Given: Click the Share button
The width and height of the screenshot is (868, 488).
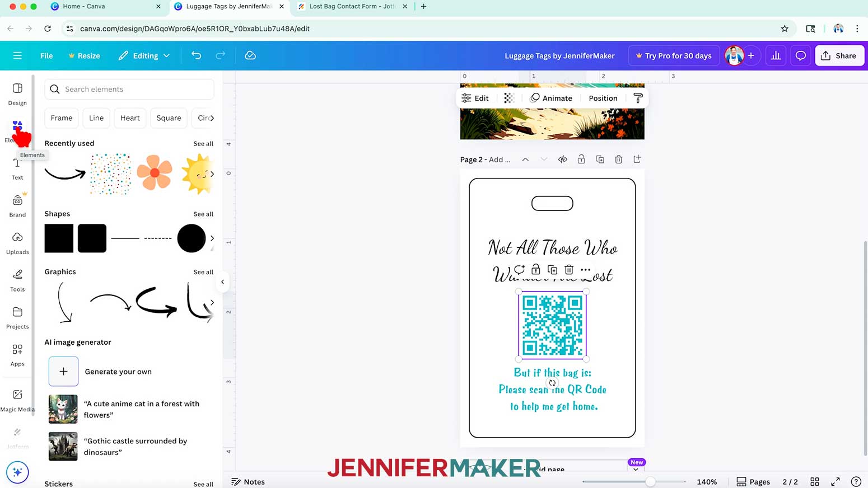Looking at the screenshot, I should click(839, 55).
